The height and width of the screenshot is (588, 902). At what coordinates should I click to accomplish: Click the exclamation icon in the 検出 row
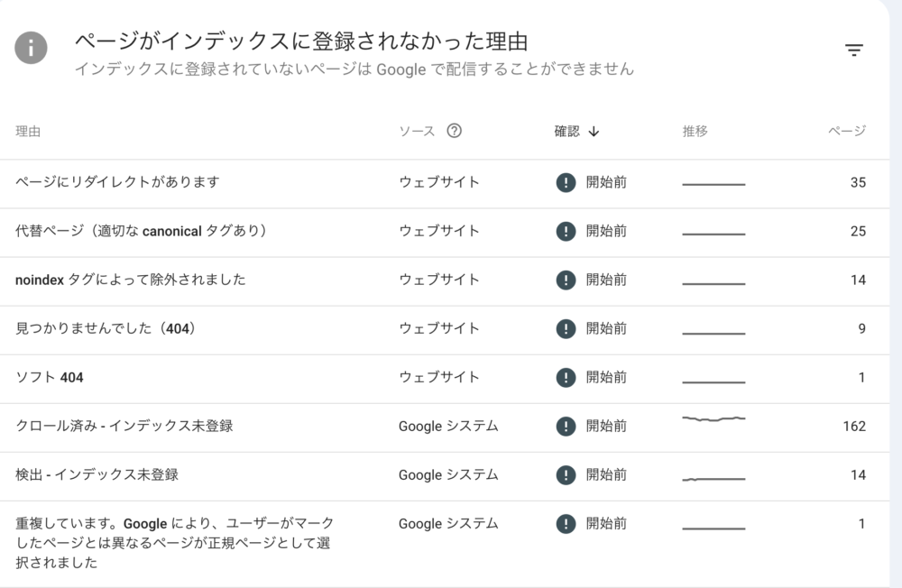566,475
